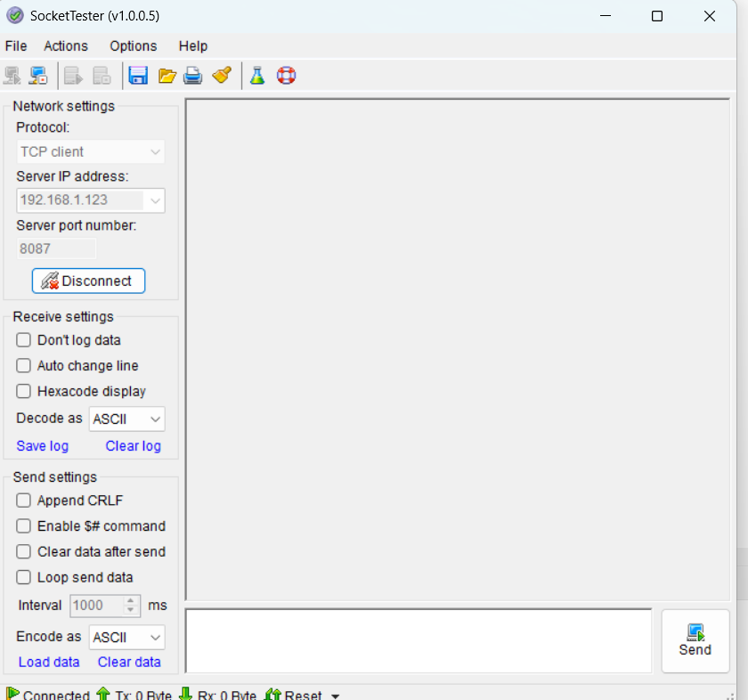This screenshot has width=748, height=700.
Task: Maximize the SocketTester window
Action: coord(657,16)
